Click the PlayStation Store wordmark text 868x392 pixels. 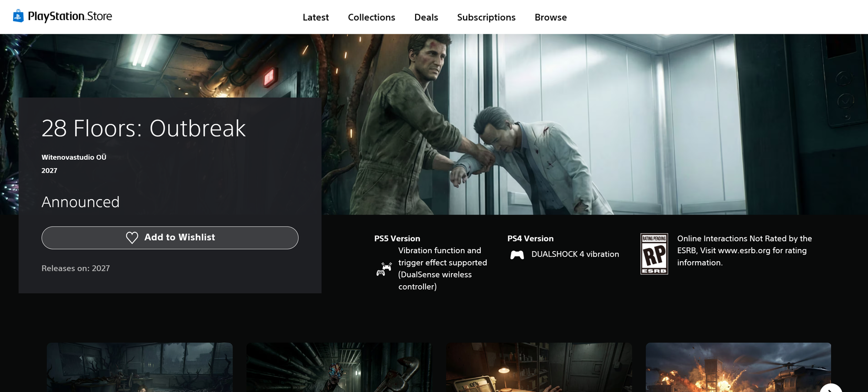[70, 16]
